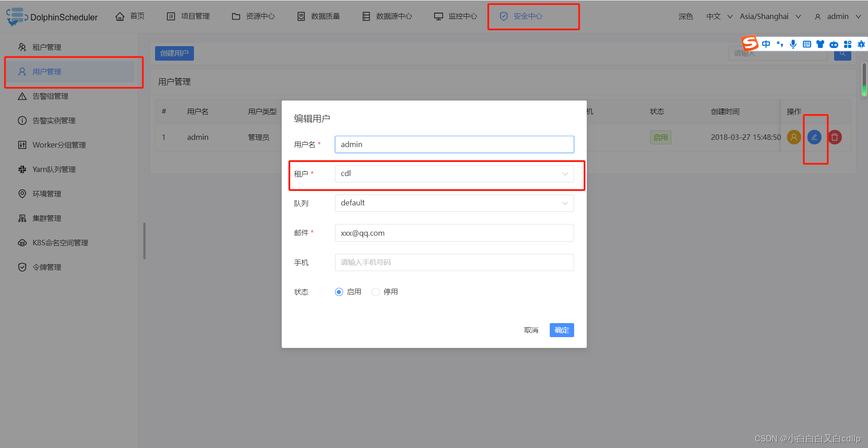Click the 启用 status tag for admin
The height and width of the screenshot is (448, 868).
pos(660,137)
